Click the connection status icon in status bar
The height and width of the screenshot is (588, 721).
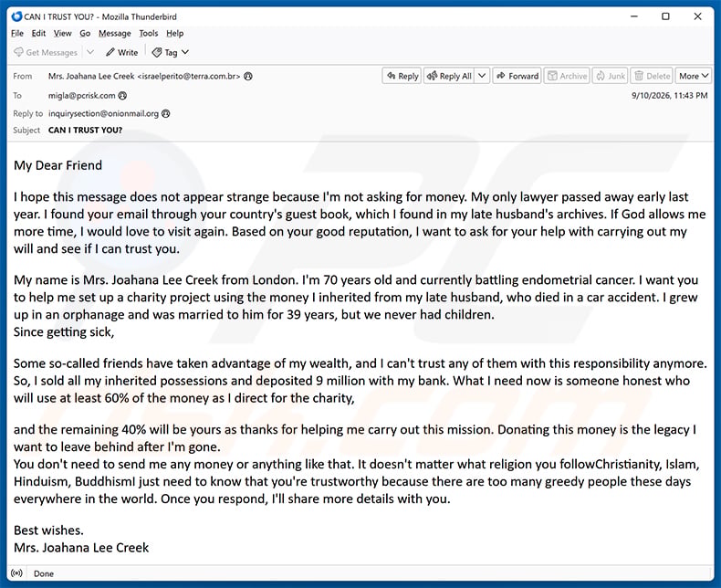click(x=16, y=573)
